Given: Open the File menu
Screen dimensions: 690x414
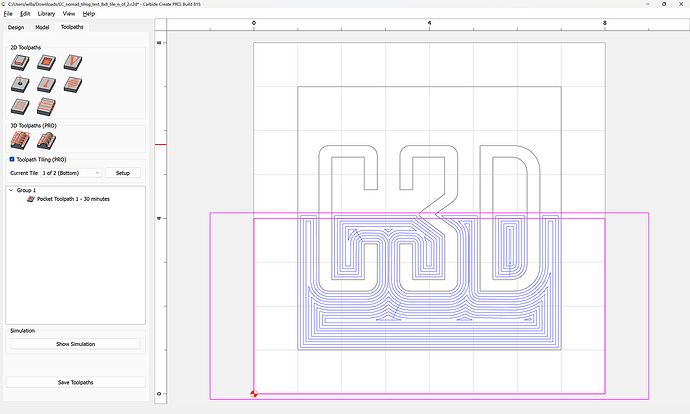Looking at the screenshot, I should 8,14.
